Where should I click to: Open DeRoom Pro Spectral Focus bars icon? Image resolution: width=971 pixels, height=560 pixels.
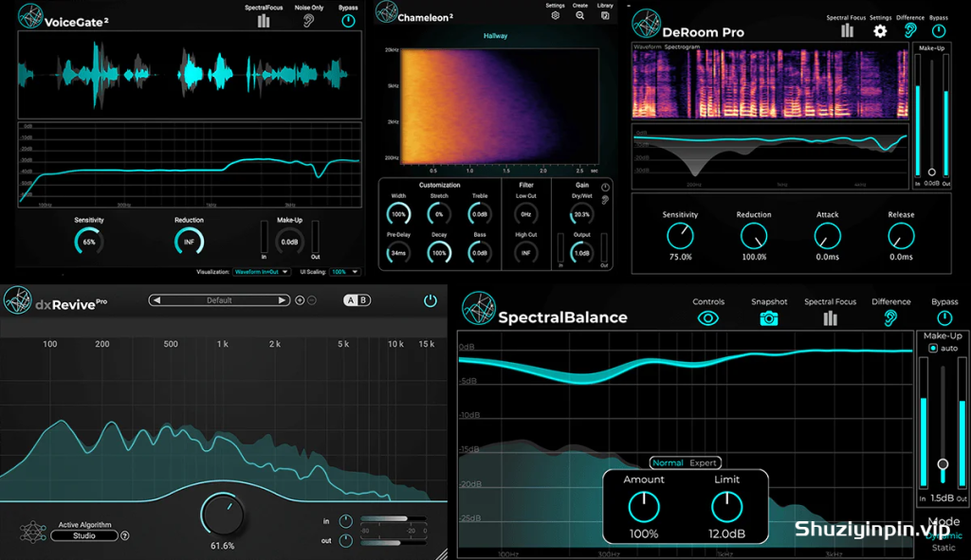(x=847, y=30)
